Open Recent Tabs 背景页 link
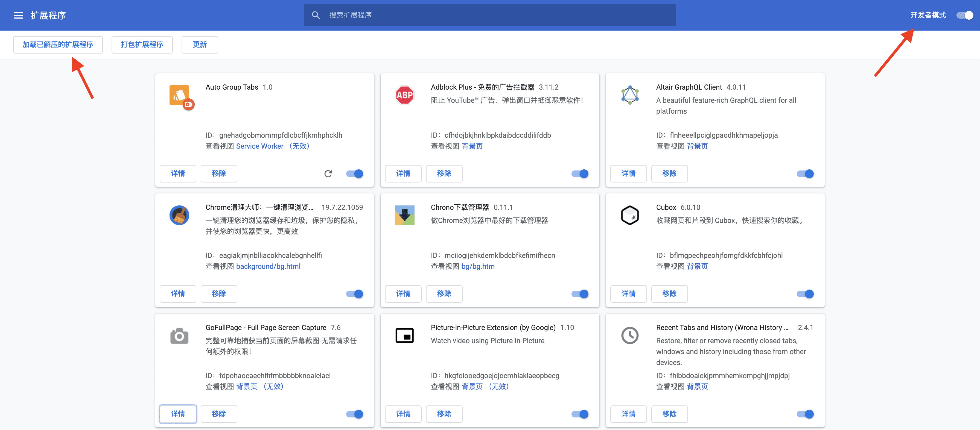 (x=697, y=387)
